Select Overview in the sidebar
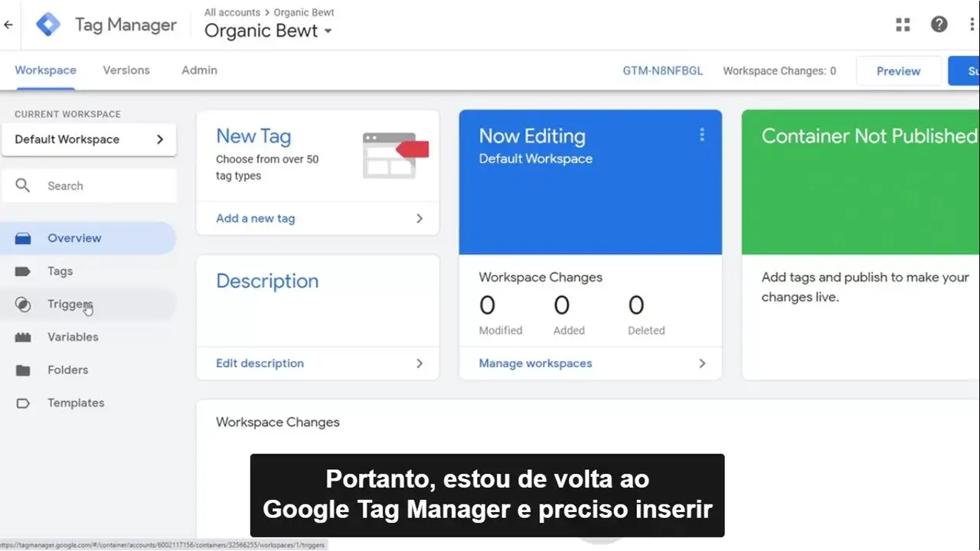The image size is (980, 551). coord(89,238)
